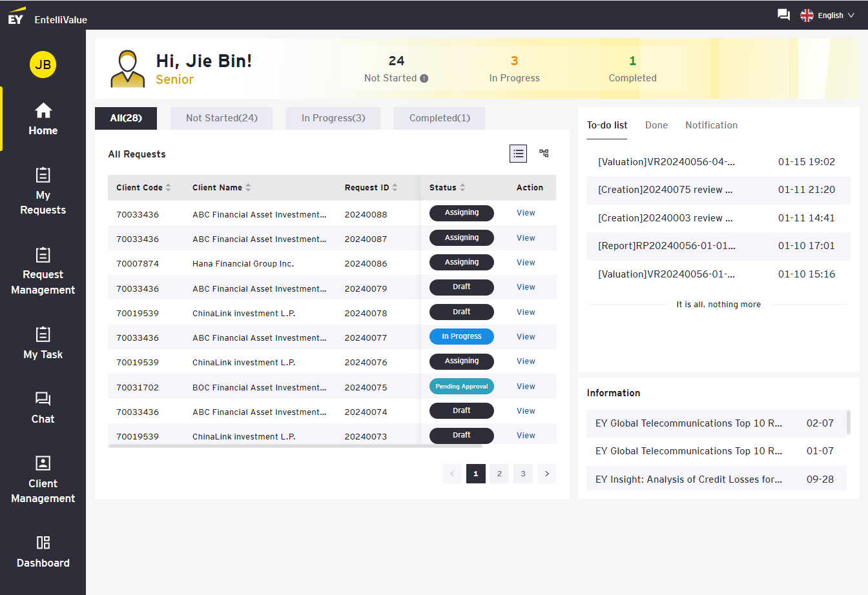
Task: Click the EY logo
Action: [16, 15]
